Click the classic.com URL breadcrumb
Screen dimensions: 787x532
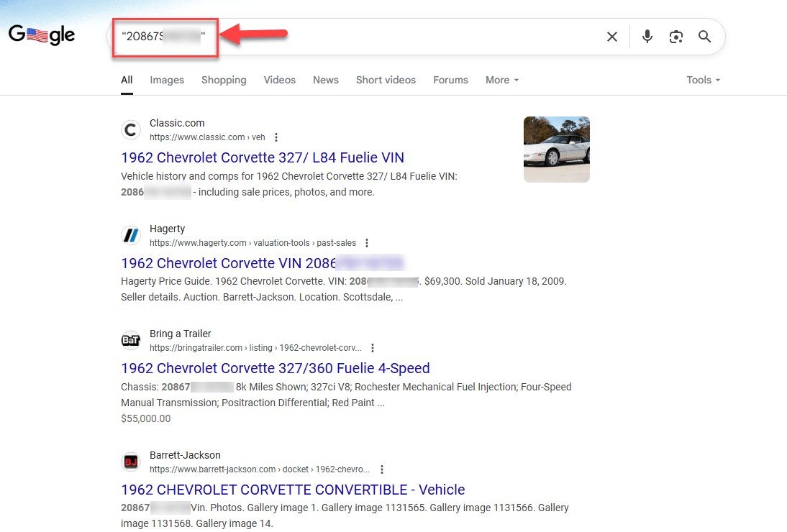coord(206,137)
